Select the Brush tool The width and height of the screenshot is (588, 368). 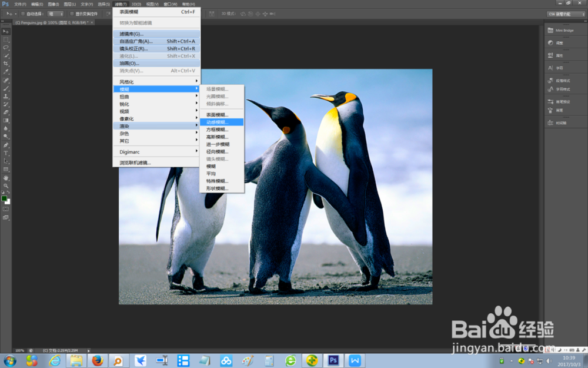[6, 89]
